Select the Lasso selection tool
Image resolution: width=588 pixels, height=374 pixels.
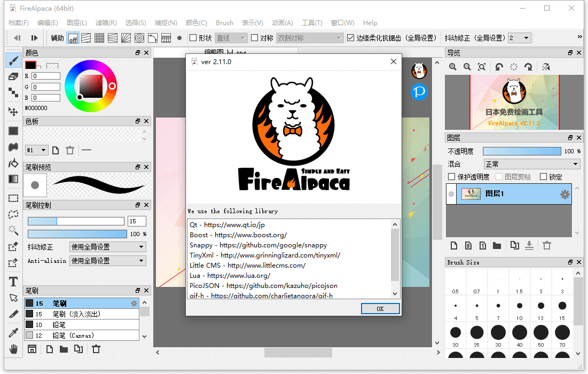coord(13,214)
